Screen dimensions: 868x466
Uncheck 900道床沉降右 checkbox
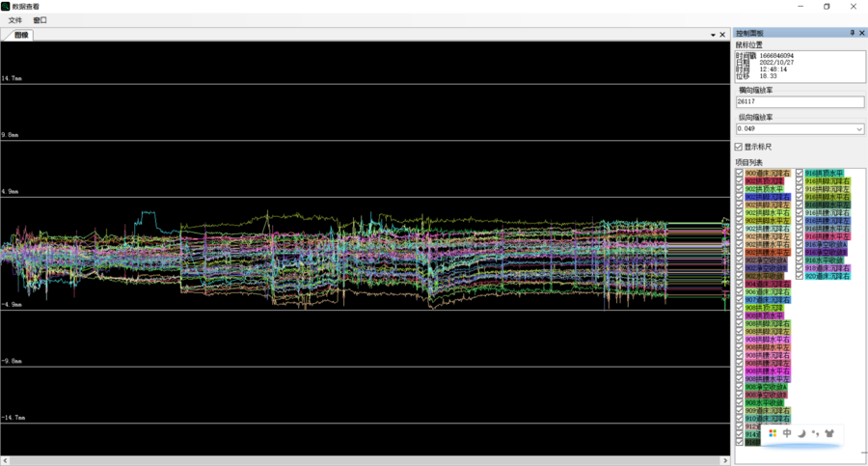[740, 173]
